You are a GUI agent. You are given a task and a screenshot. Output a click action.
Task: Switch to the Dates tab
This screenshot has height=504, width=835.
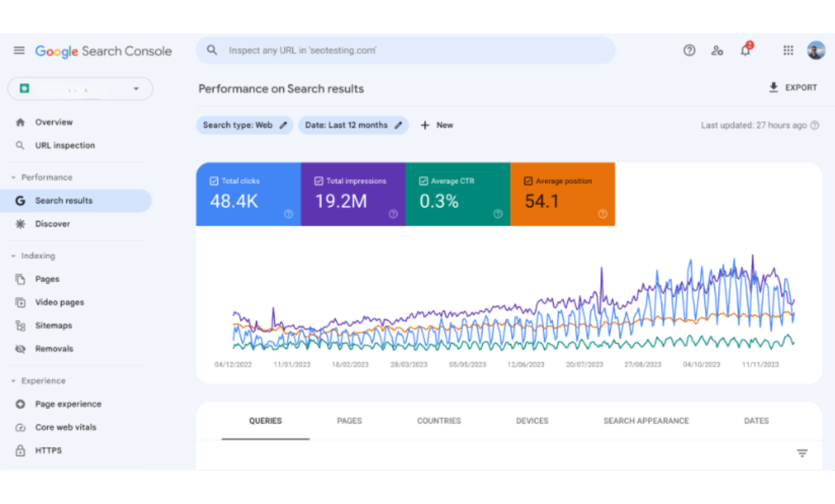pyautogui.click(x=756, y=421)
